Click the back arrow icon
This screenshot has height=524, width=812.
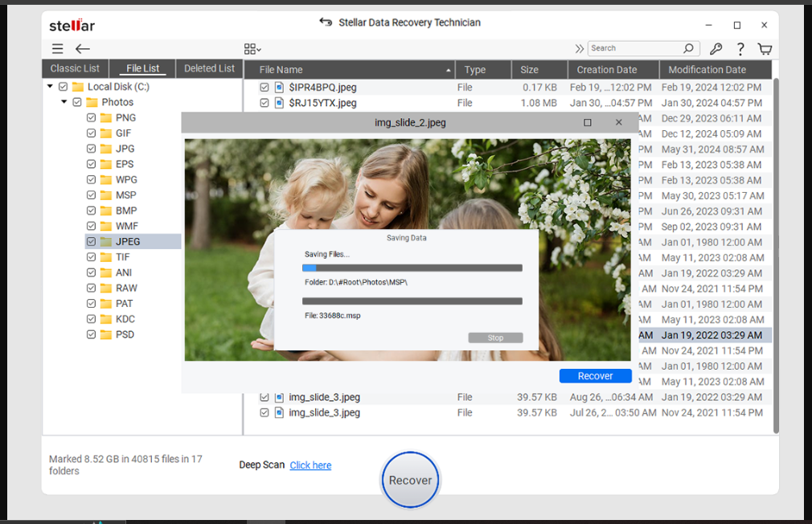[x=82, y=49]
